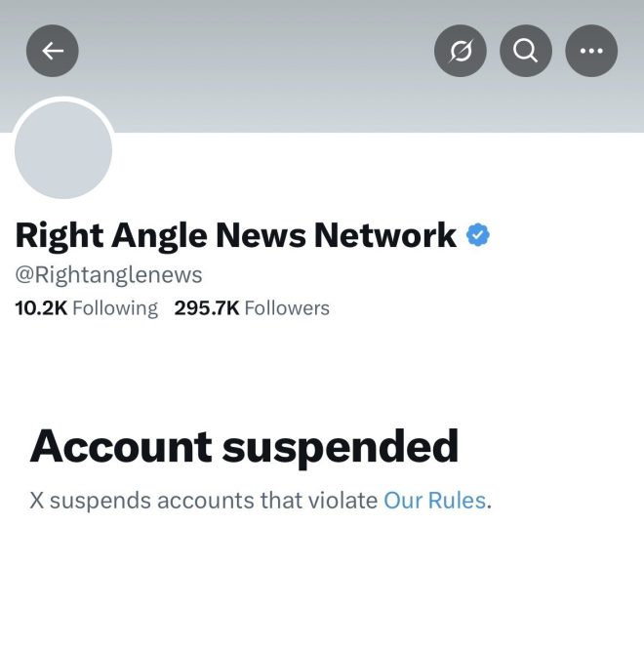Open the blank profile avatar
The height and width of the screenshot is (647, 644).
pyautogui.click(x=63, y=149)
